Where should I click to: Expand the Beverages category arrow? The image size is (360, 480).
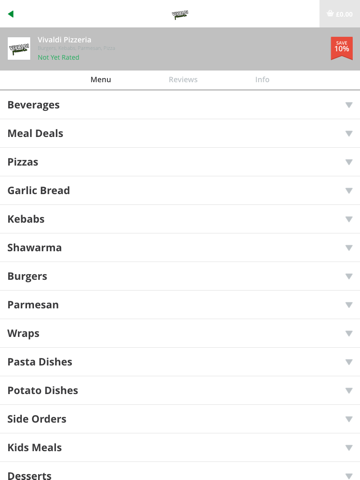point(349,105)
